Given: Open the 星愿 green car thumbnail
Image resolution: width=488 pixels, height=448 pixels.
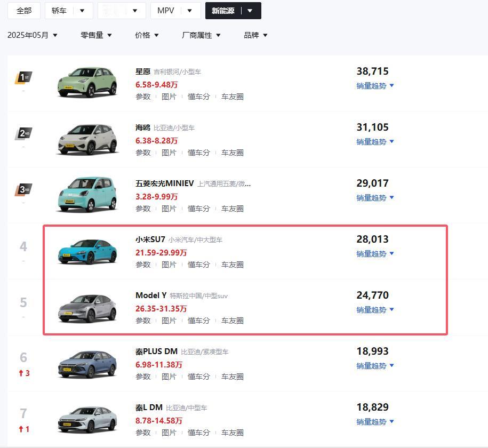Looking at the screenshot, I should coord(87,83).
